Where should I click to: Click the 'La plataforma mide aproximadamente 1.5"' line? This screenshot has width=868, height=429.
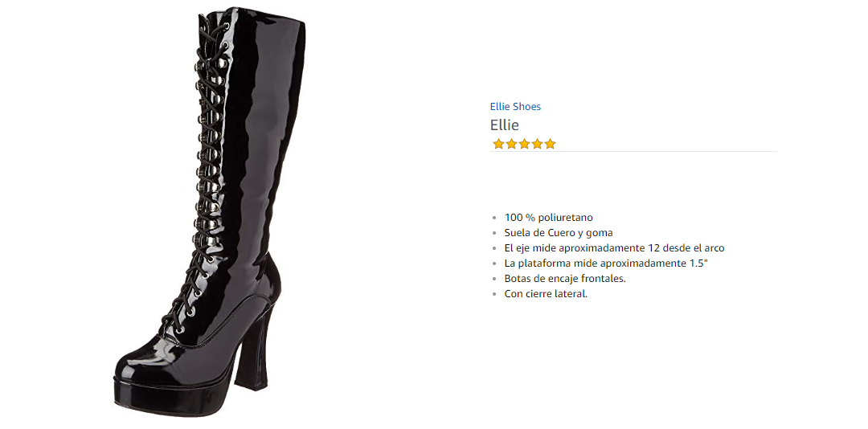point(606,264)
